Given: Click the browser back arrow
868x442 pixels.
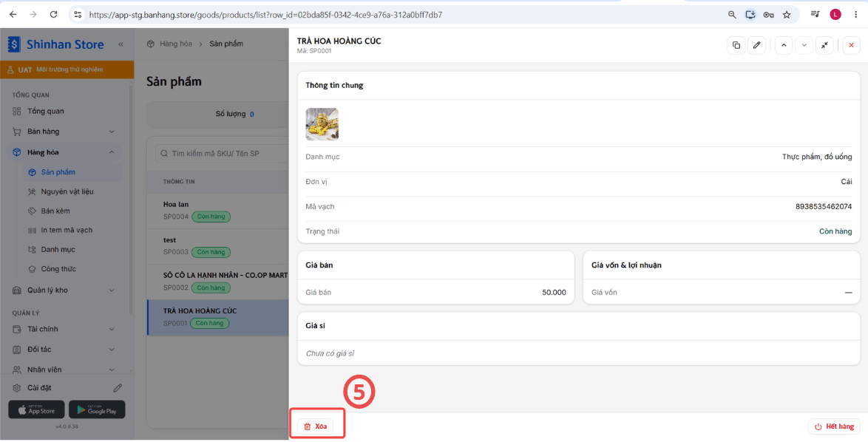Looking at the screenshot, I should [13, 15].
